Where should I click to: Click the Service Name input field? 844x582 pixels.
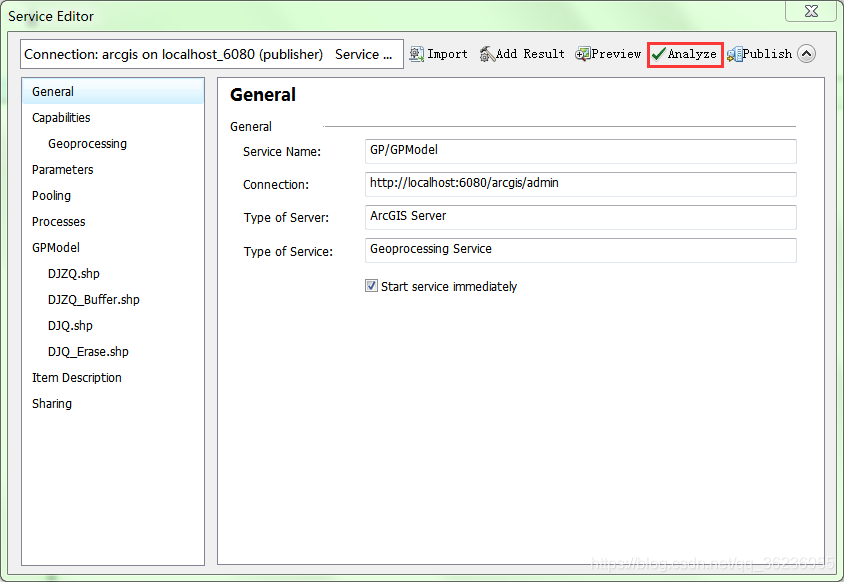click(580, 151)
